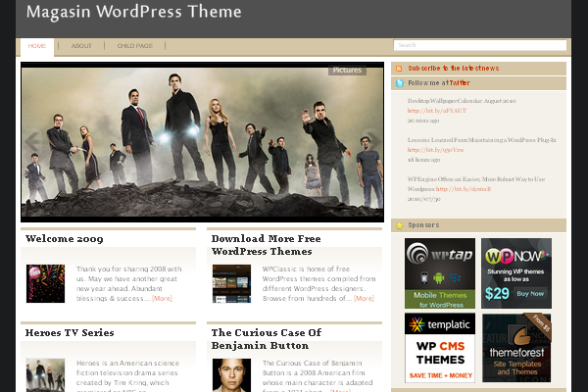Viewport: 588px width, 392px height.
Task: Click the '18 hours ago' tweet timestamp
Action: coord(423,160)
